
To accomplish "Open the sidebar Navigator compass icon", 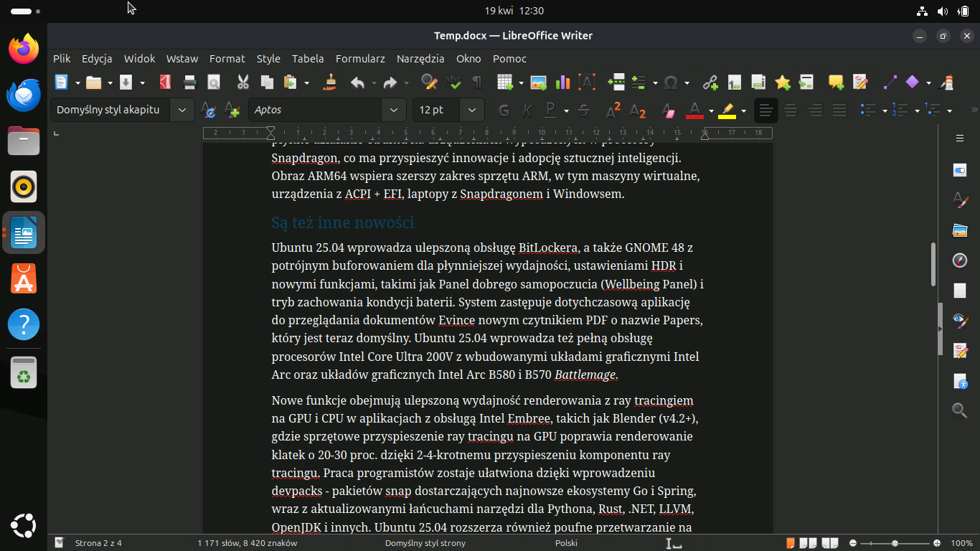I will point(960,260).
